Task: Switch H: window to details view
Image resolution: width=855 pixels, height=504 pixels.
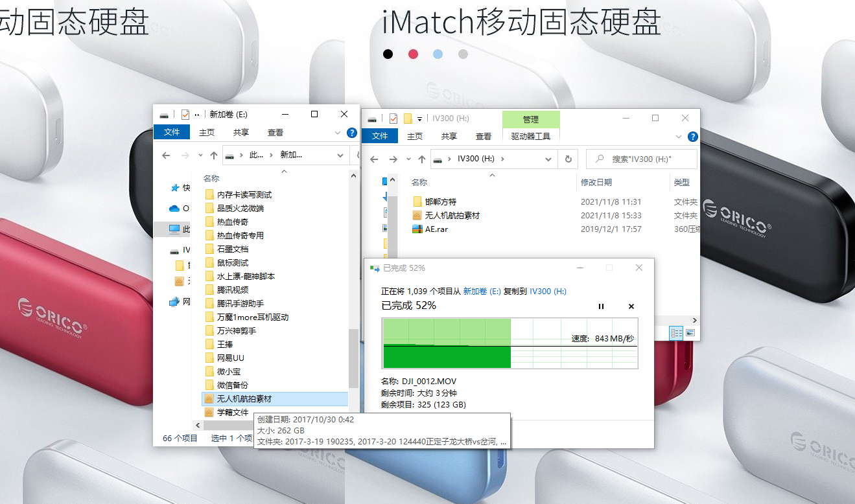Action: [x=677, y=333]
